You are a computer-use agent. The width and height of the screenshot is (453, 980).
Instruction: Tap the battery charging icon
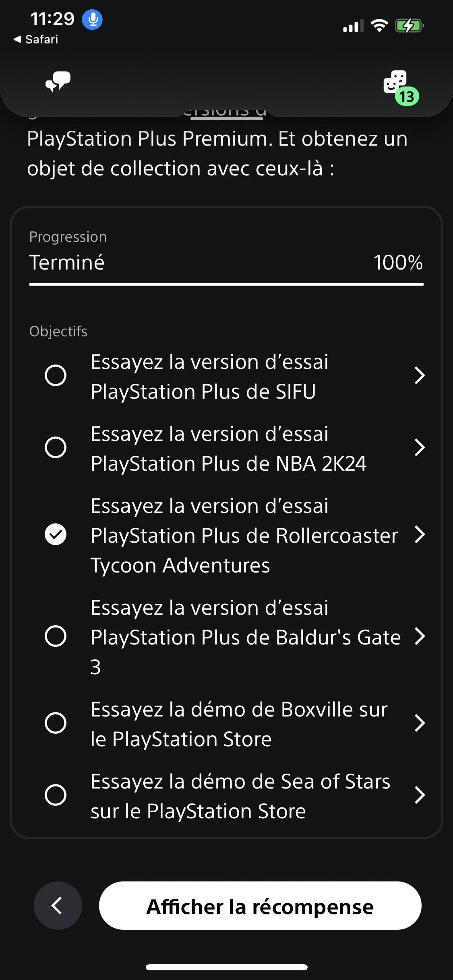(409, 26)
